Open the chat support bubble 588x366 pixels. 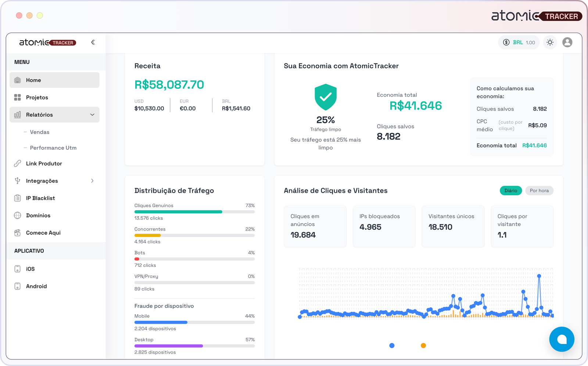click(x=562, y=339)
